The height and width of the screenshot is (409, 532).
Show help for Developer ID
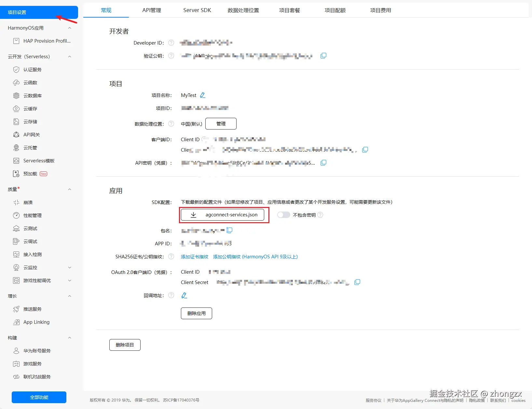[171, 43]
